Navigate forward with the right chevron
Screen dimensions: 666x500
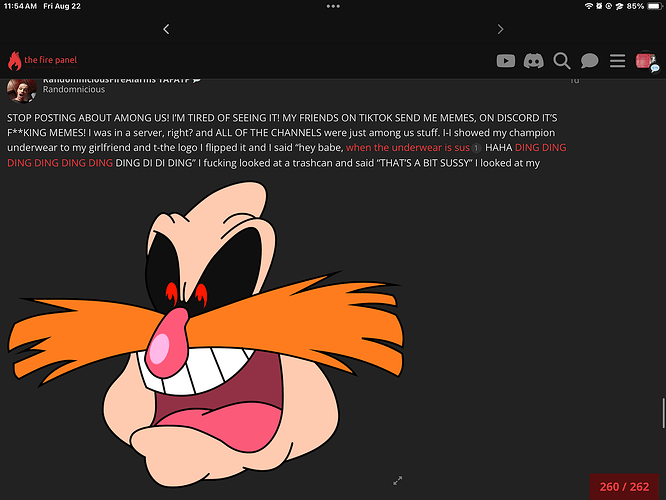pos(500,29)
